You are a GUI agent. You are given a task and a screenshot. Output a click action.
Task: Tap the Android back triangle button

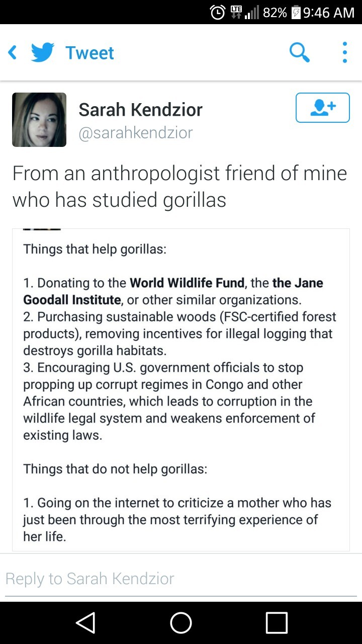tap(85, 623)
